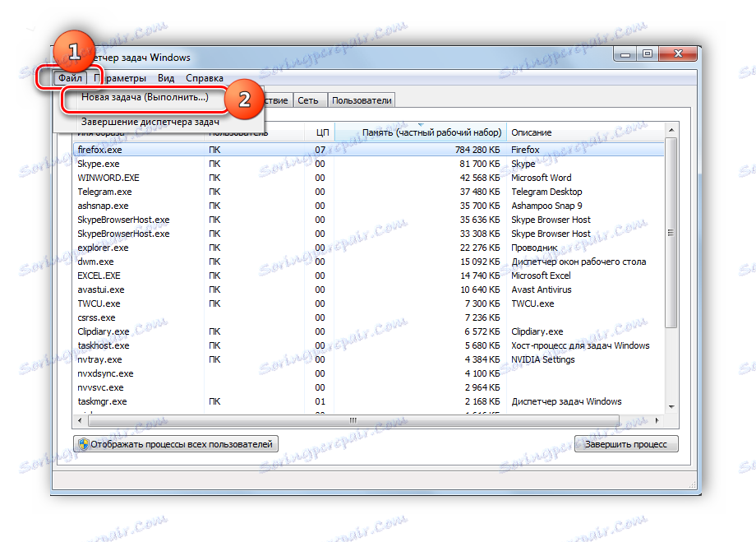Select Skype.exe process row
The width and height of the screenshot is (756, 542).
coord(369,164)
